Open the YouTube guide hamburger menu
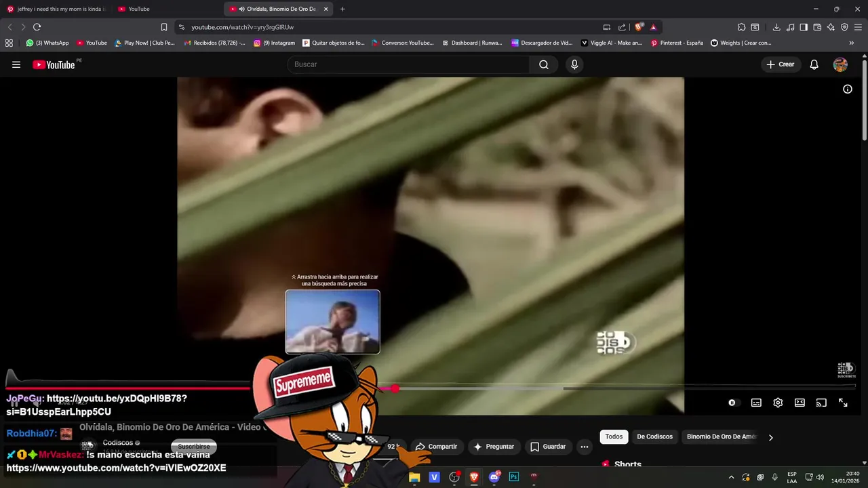The width and height of the screenshot is (868, 488). pyautogui.click(x=16, y=64)
